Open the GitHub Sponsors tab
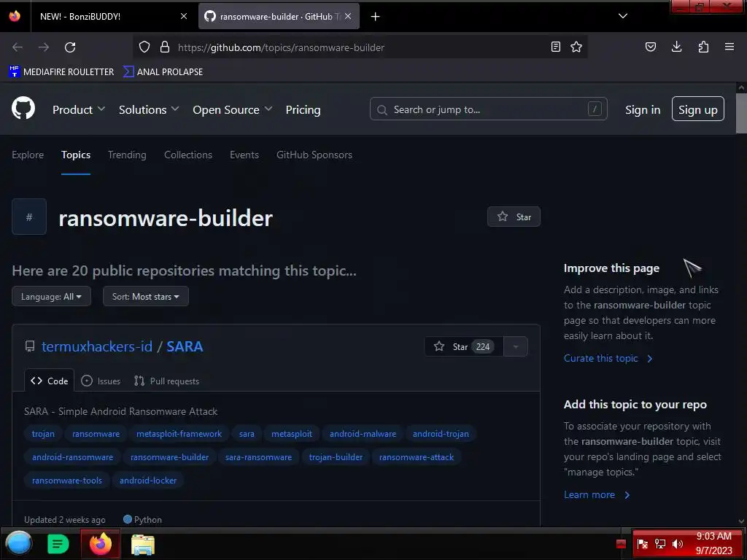The height and width of the screenshot is (560, 747). point(314,155)
